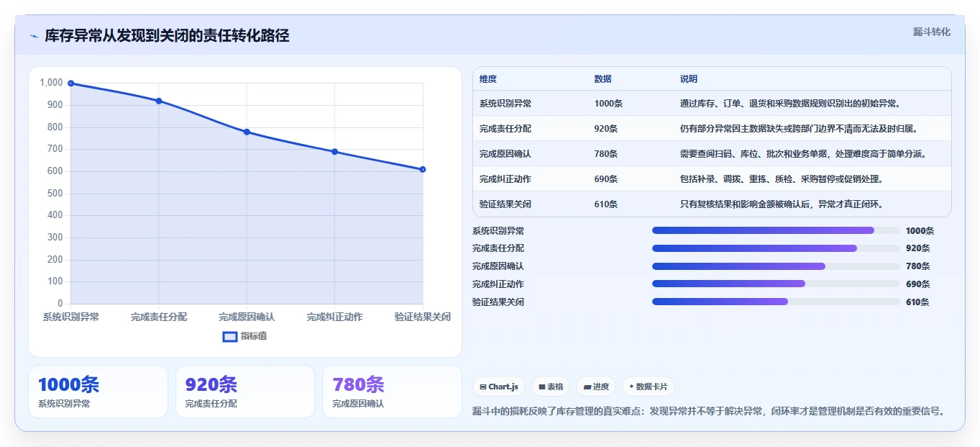Click the 说明 table column header

pyautogui.click(x=689, y=79)
